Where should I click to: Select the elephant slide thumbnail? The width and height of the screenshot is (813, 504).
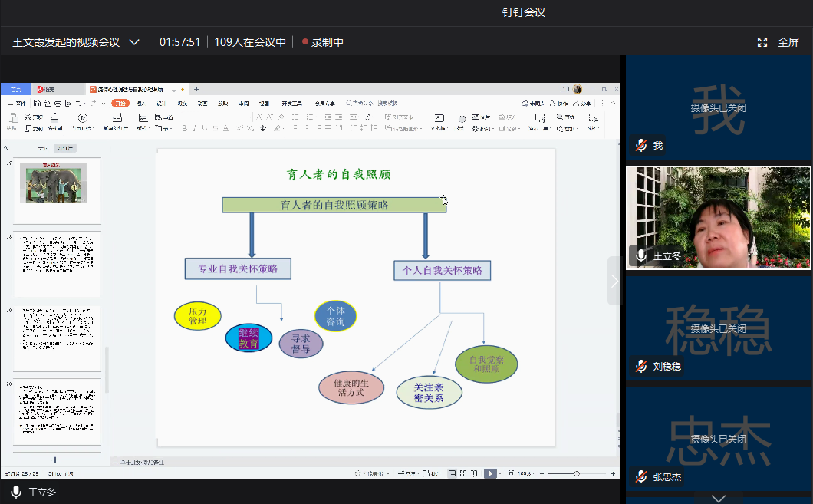54,184
